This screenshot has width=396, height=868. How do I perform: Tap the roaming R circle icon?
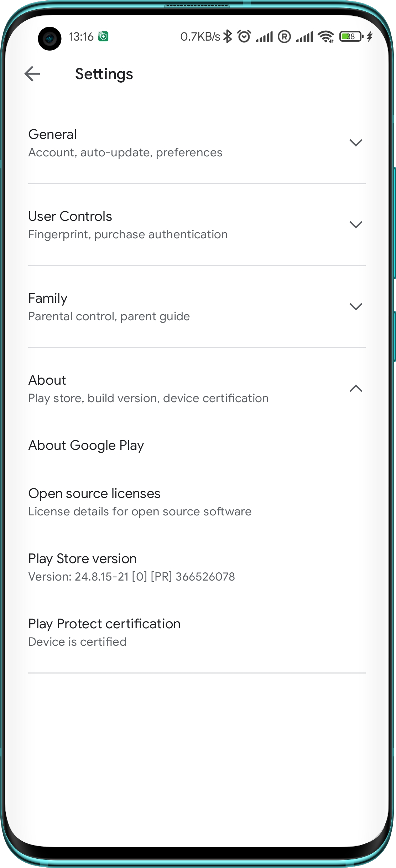point(284,36)
